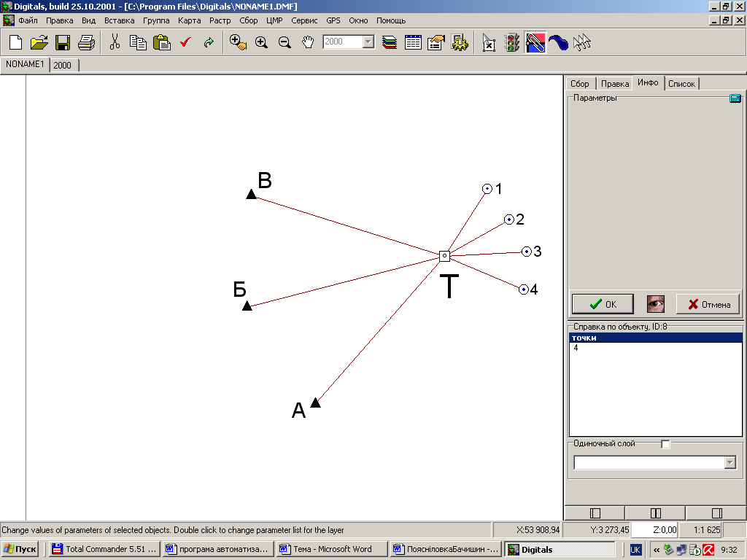Click the traffic light toolbar icon

[512, 42]
